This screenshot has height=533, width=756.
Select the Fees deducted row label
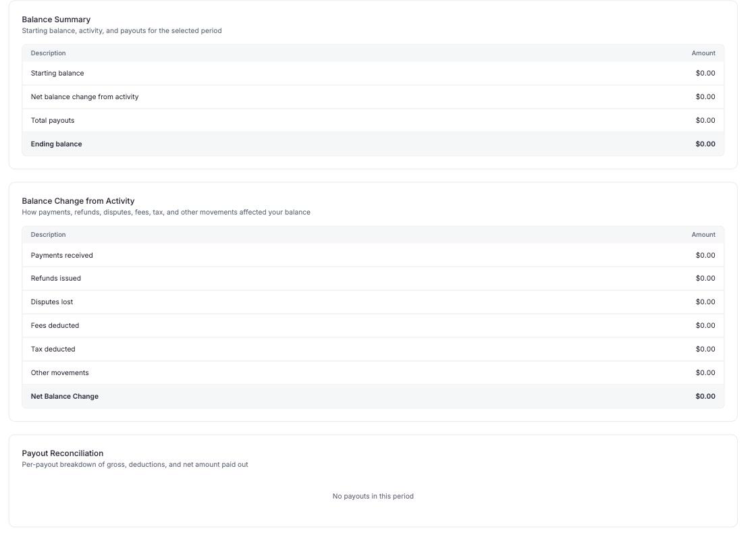(x=55, y=326)
